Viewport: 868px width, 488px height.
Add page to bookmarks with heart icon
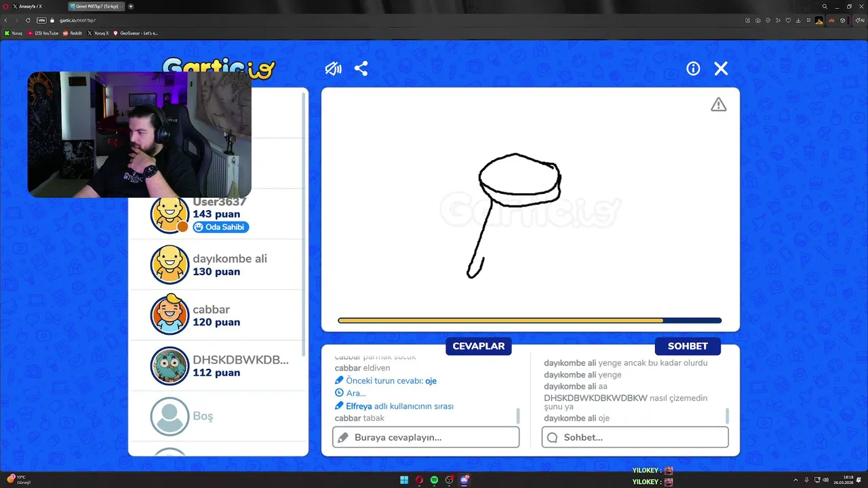788,20
